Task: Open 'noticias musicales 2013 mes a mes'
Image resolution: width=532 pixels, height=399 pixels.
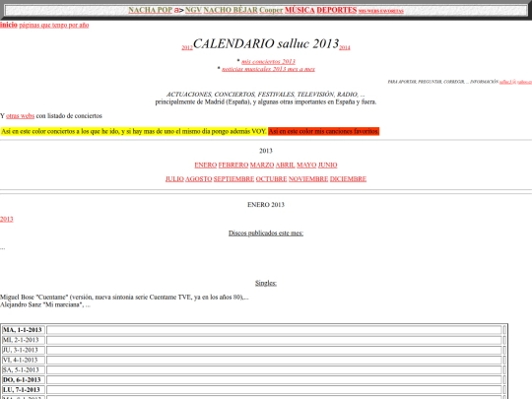Action: (268, 69)
